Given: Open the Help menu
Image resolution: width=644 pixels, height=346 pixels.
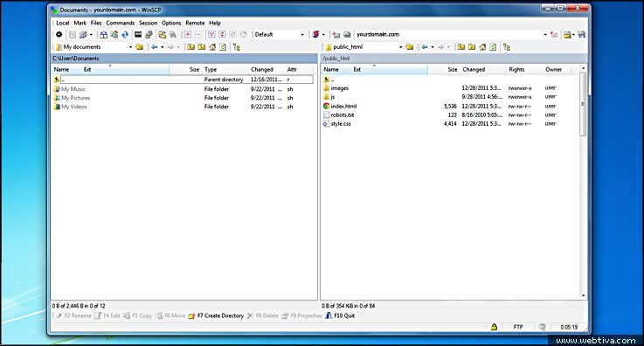Looking at the screenshot, I should 215,23.
